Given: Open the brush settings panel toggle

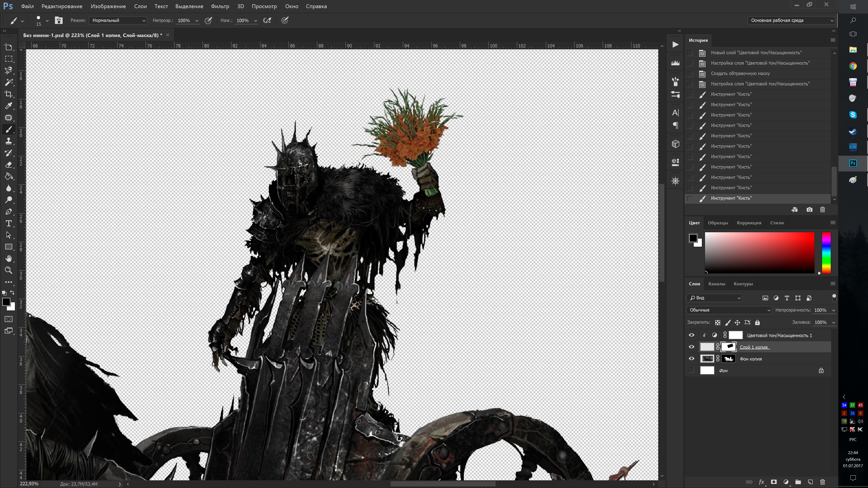Looking at the screenshot, I should pos(59,20).
